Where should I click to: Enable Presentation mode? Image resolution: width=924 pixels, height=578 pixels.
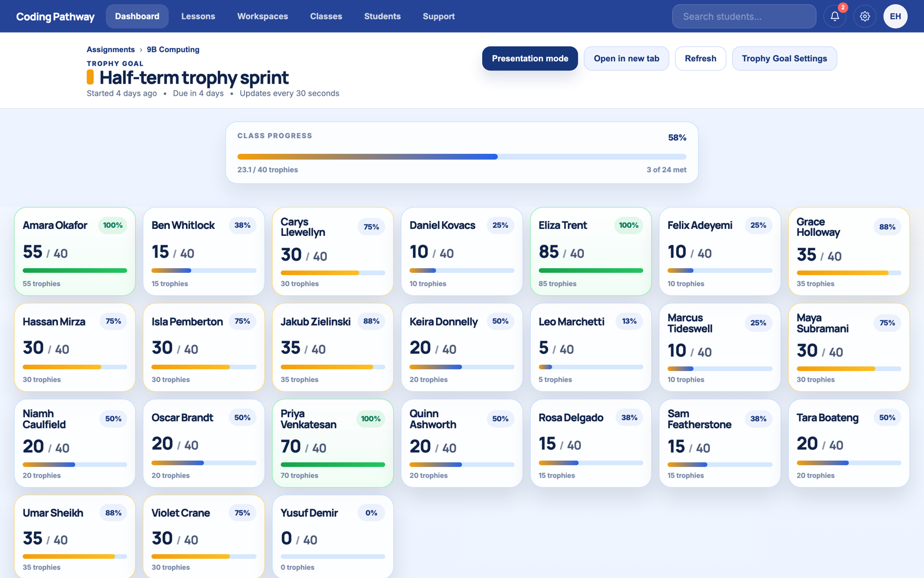[530, 58]
